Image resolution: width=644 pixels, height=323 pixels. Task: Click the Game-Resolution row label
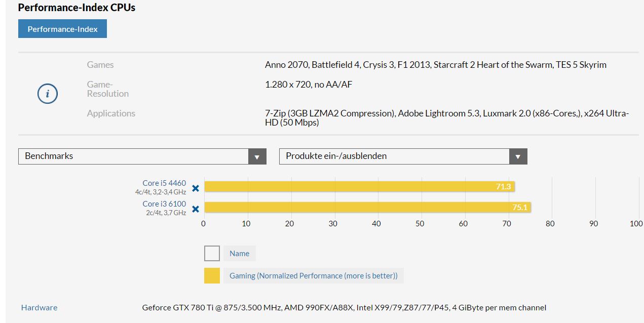[x=108, y=89]
